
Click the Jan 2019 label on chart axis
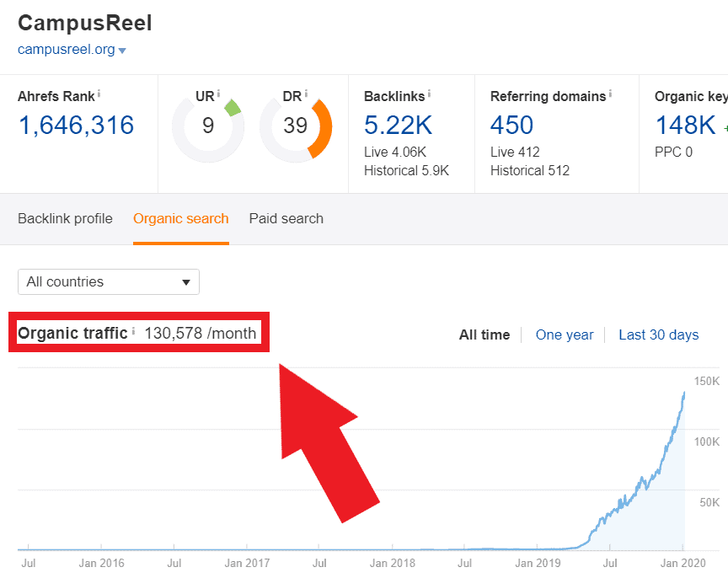coord(538,563)
